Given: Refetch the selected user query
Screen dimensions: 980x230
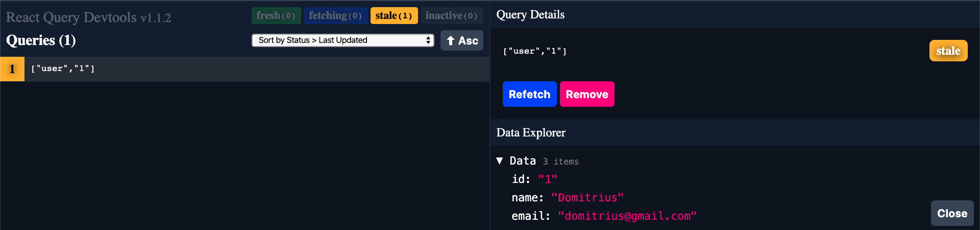Looking at the screenshot, I should (529, 94).
